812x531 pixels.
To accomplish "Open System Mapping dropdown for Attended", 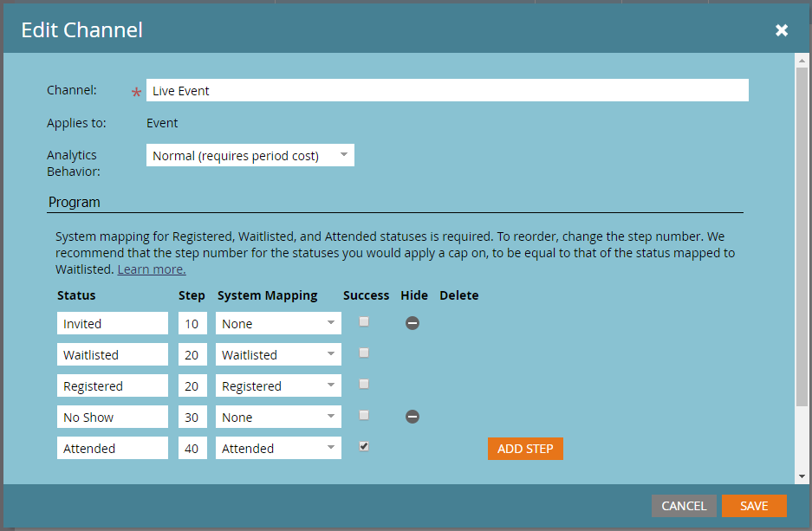I will (x=278, y=449).
